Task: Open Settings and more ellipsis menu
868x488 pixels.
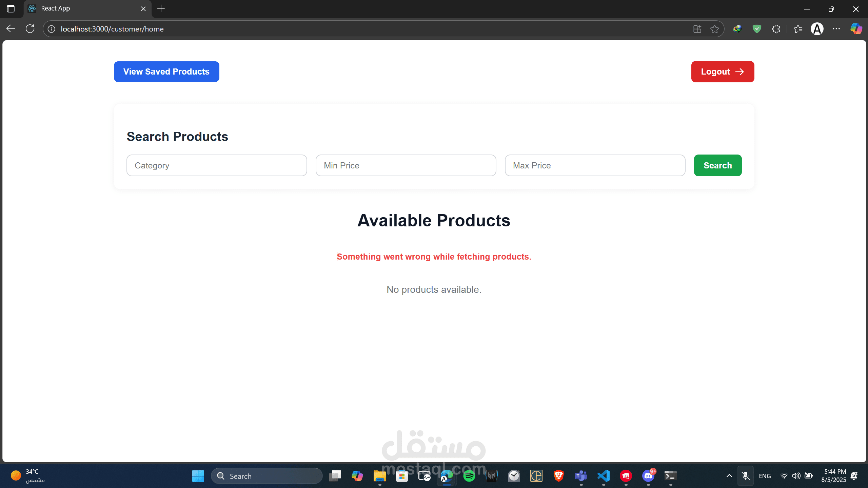Action: coord(836,29)
